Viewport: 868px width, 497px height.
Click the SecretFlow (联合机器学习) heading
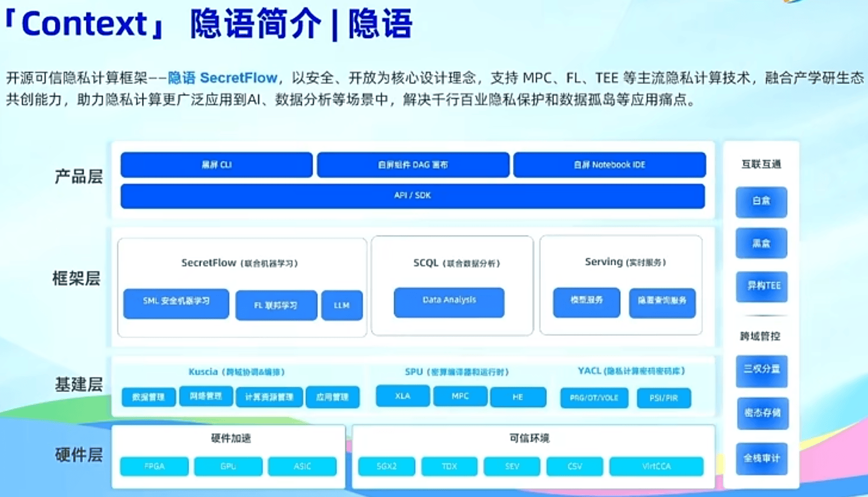(x=240, y=263)
